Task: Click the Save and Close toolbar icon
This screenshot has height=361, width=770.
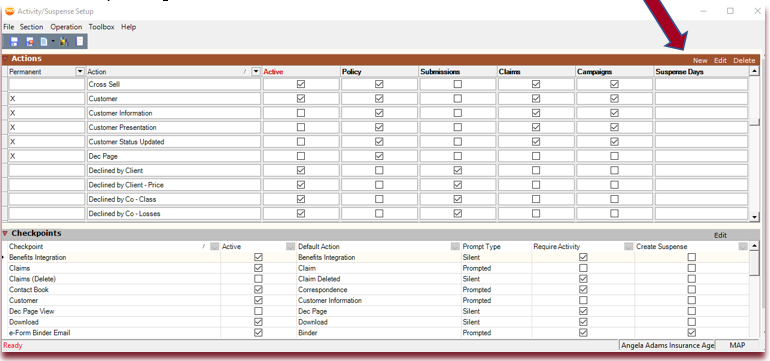Action: point(29,42)
